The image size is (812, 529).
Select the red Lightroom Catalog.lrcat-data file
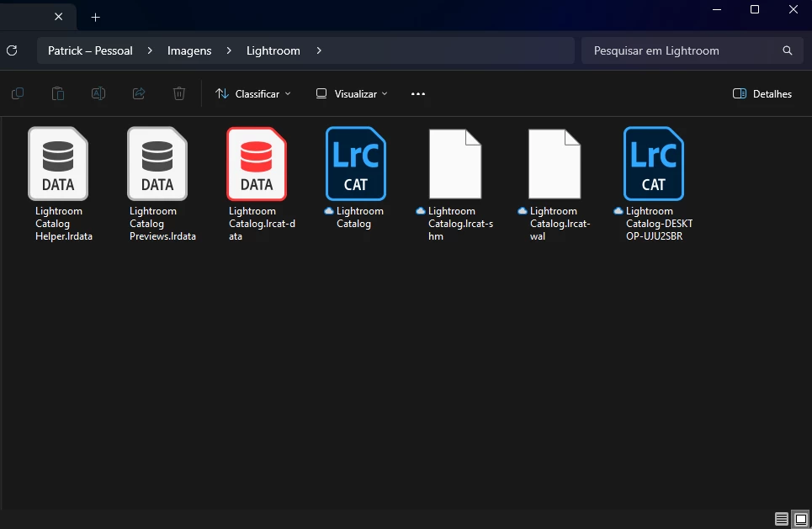257,184
